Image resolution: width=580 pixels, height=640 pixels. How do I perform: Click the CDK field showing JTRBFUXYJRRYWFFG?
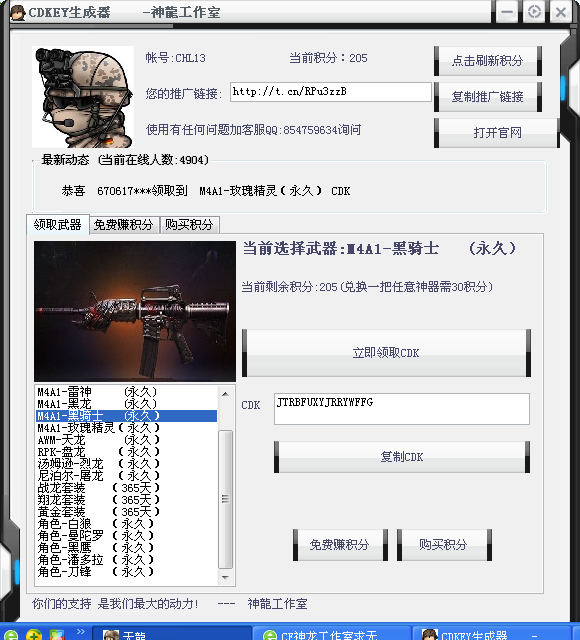(x=402, y=409)
